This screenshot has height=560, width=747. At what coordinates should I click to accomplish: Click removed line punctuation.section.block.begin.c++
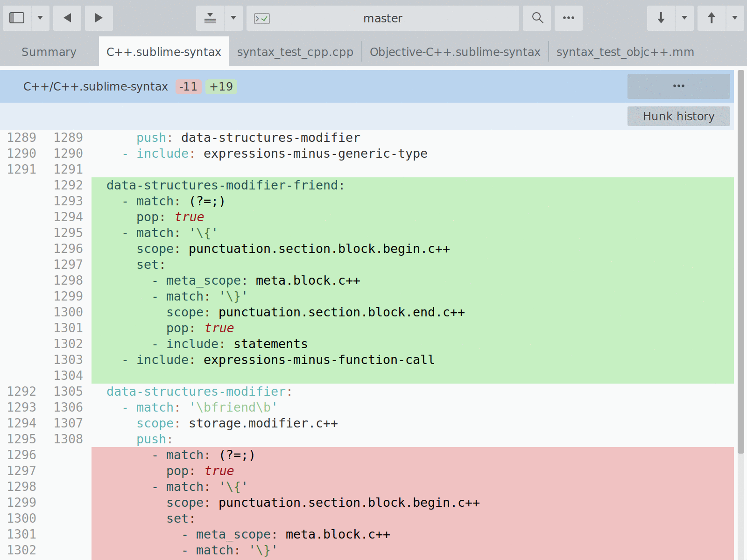coord(413,503)
